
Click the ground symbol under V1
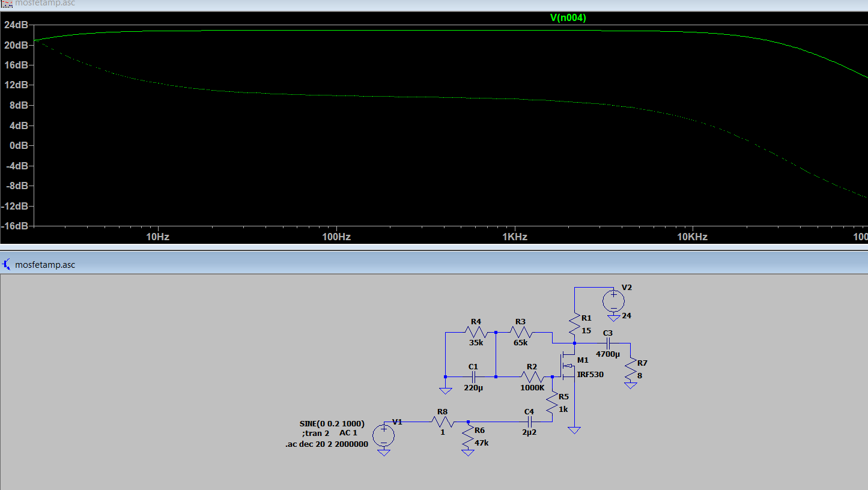coord(384,453)
